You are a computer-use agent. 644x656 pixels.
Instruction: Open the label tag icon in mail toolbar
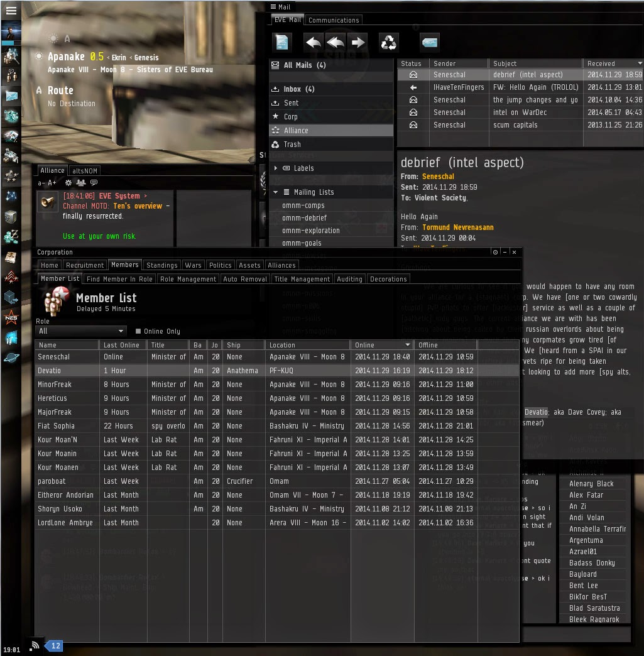click(x=430, y=42)
